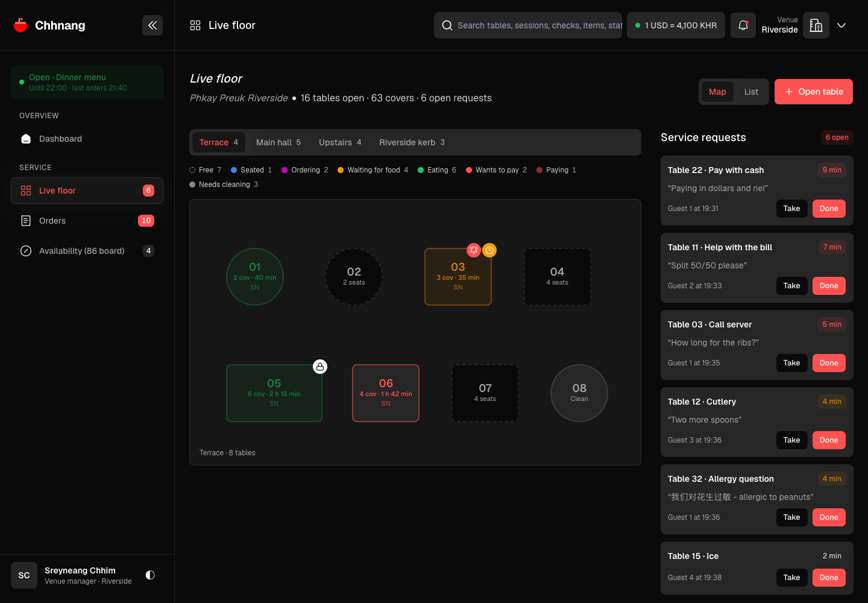This screenshot has width=868, height=603.
Task: Click the search magnifier icon
Action: 447,25
